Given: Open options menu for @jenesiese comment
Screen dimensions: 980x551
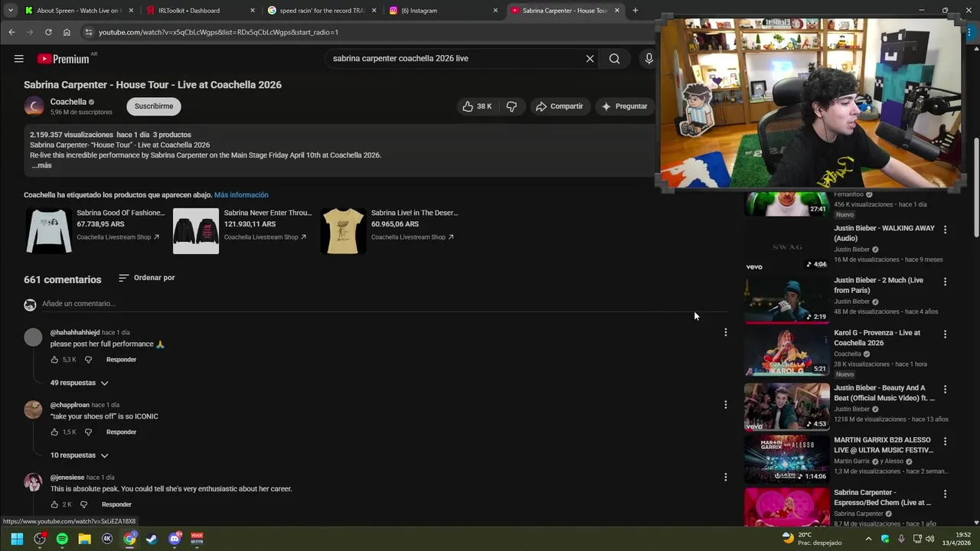Looking at the screenshot, I should [x=725, y=477].
